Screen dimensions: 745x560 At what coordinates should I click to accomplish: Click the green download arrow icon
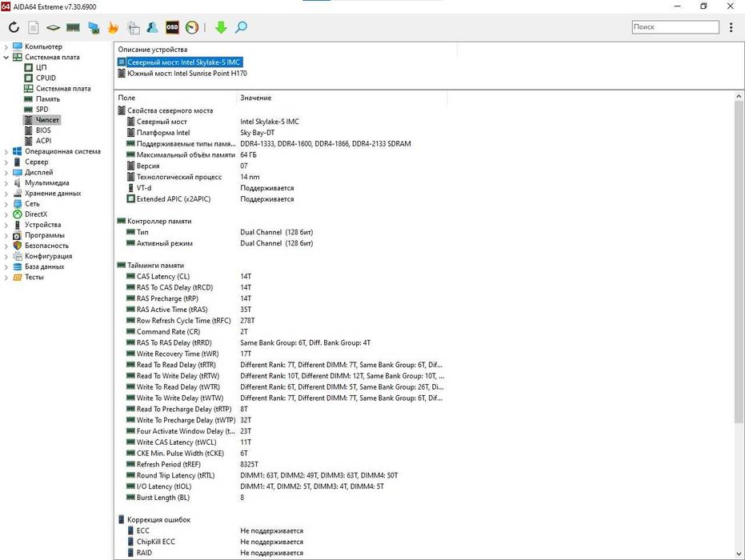221,27
